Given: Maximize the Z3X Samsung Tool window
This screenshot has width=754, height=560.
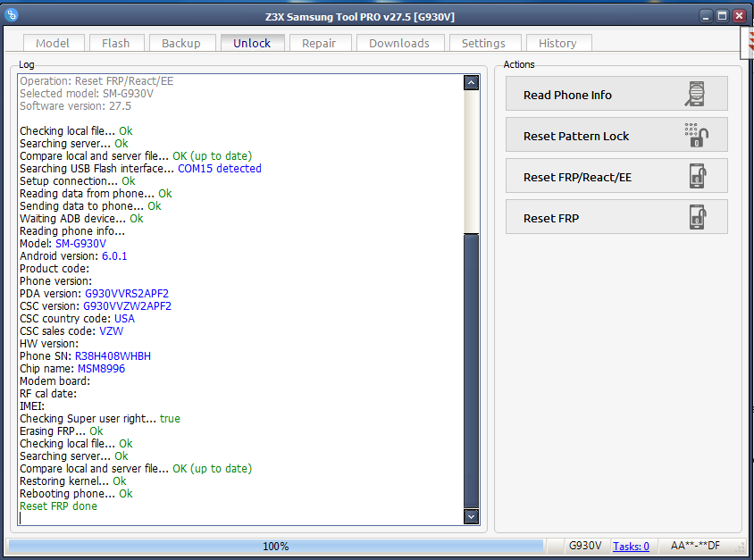Looking at the screenshot, I should coord(722,16).
